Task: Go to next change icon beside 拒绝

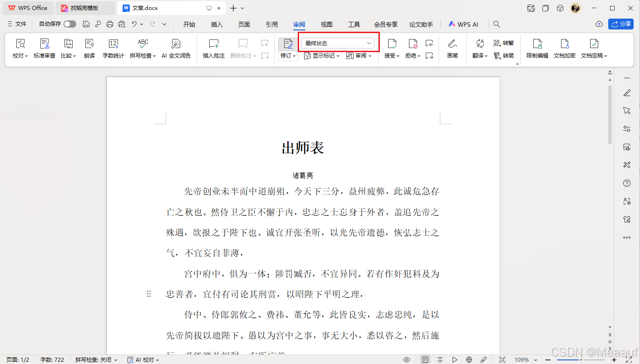Action: point(429,56)
